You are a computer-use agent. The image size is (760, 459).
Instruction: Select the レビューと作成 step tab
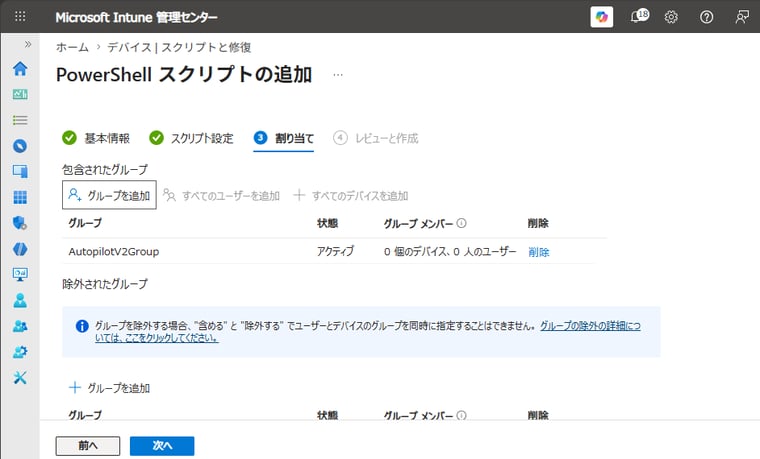pyautogui.click(x=376, y=138)
